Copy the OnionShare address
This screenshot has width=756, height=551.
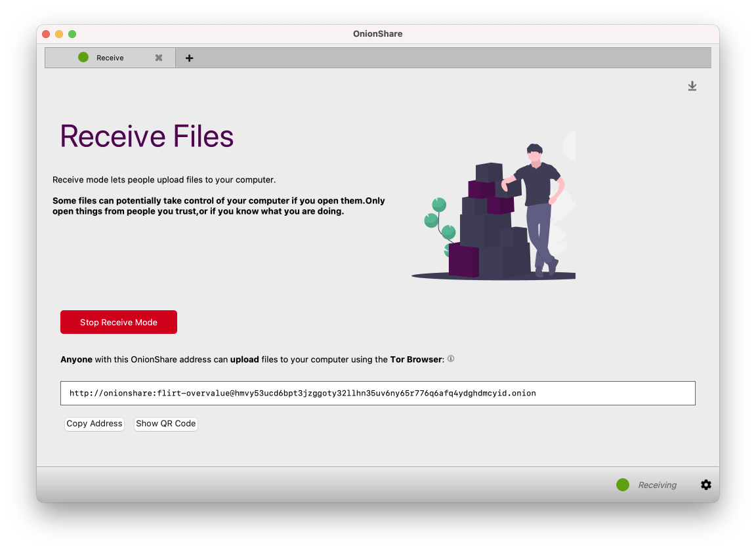(94, 424)
